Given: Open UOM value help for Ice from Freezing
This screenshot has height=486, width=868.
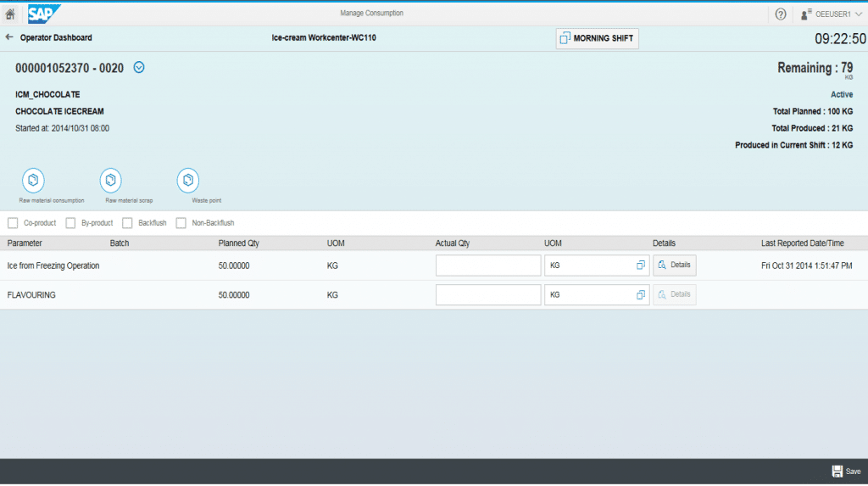Looking at the screenshot, I should [x=641, y=265].
